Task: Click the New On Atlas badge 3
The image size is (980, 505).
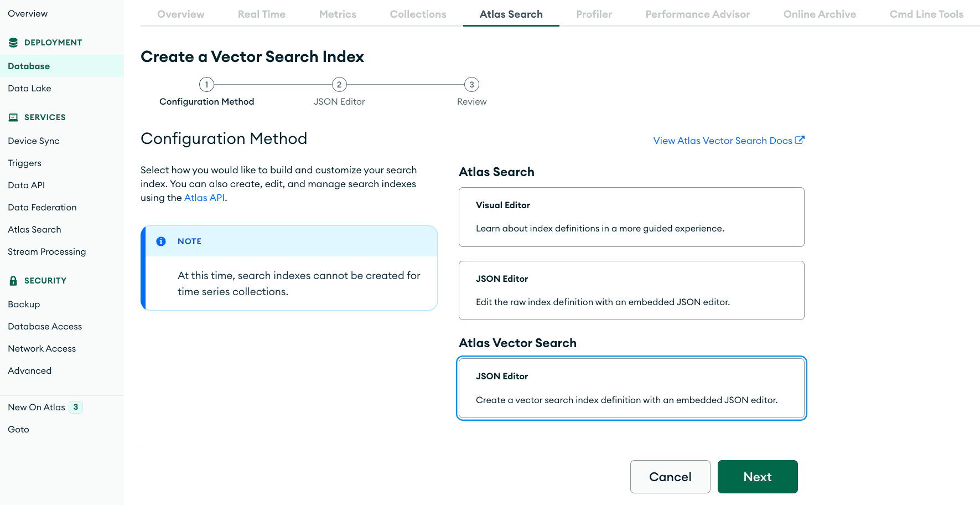Action: pyautogui.click(x=76, y=407)
